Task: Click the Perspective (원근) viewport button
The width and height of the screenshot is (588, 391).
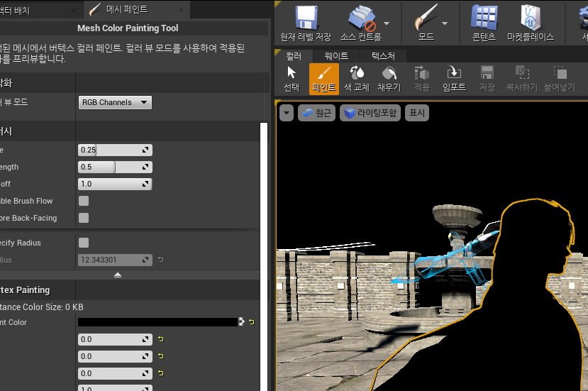Action: point(317,113)
